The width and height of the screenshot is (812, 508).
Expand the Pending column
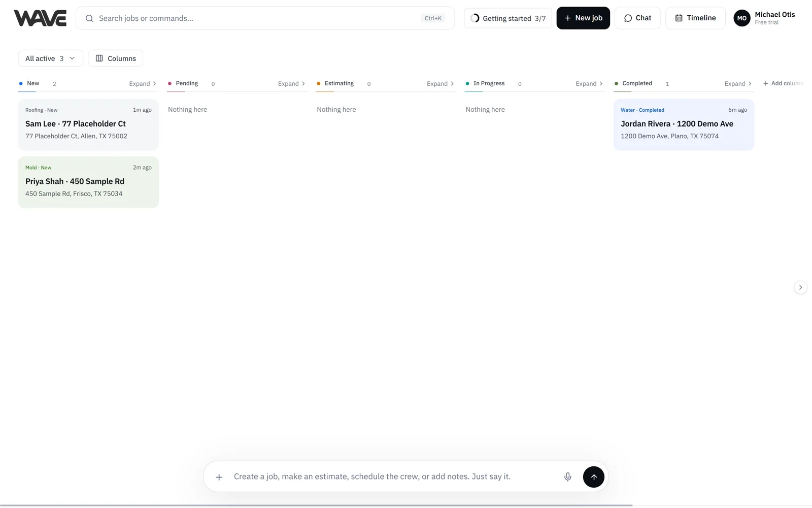(291, 84)
